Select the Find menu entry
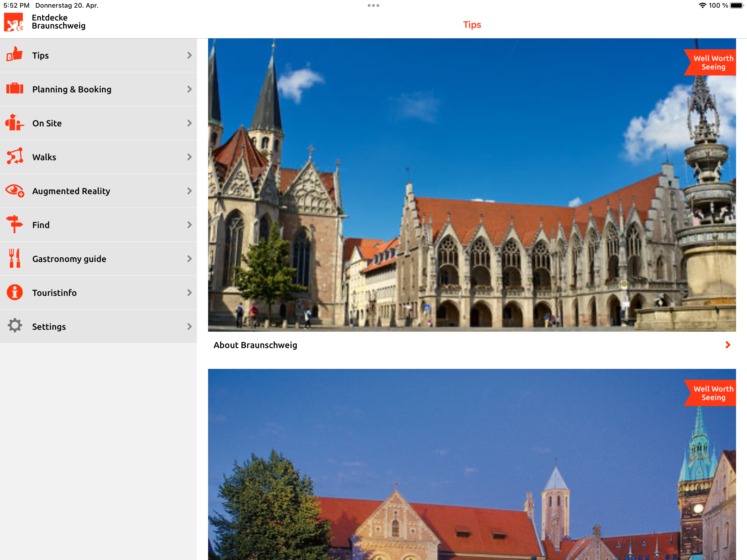This screenshot has height=560, width=747. [x=98, y=224]
